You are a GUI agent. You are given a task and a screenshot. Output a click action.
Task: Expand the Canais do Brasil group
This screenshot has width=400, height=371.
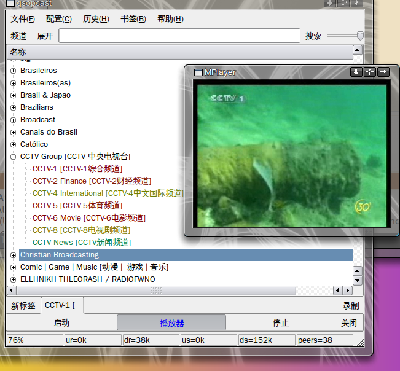point(13,132)
